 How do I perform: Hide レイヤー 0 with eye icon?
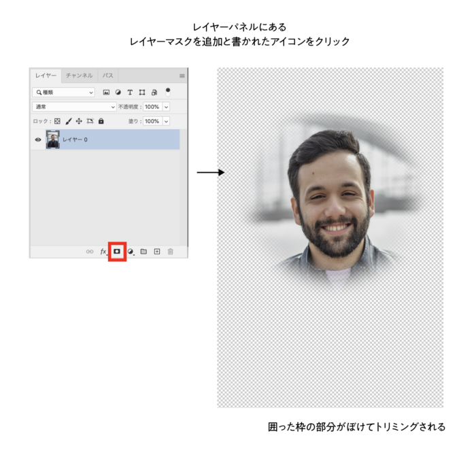38,139
